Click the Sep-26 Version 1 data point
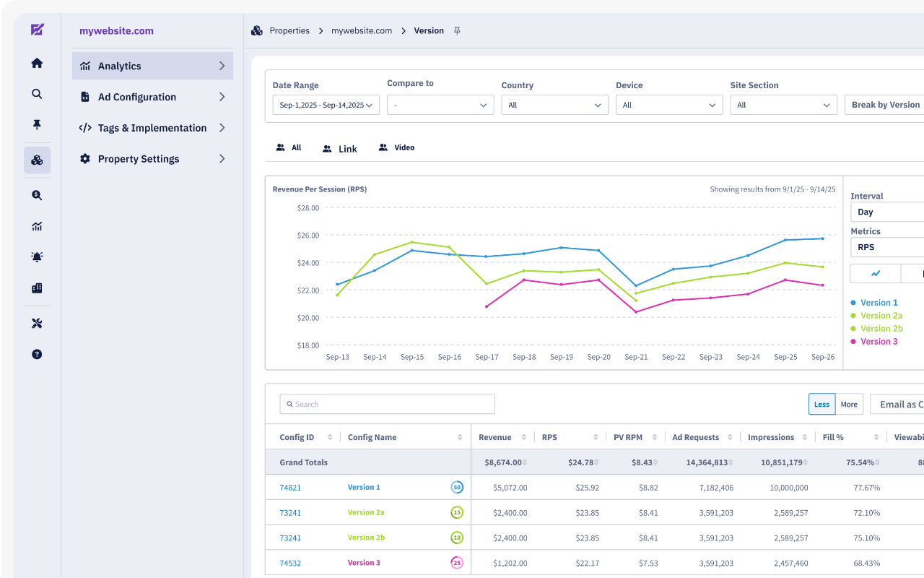The width and height of the screenshot is (924, 578). [822, 238]
